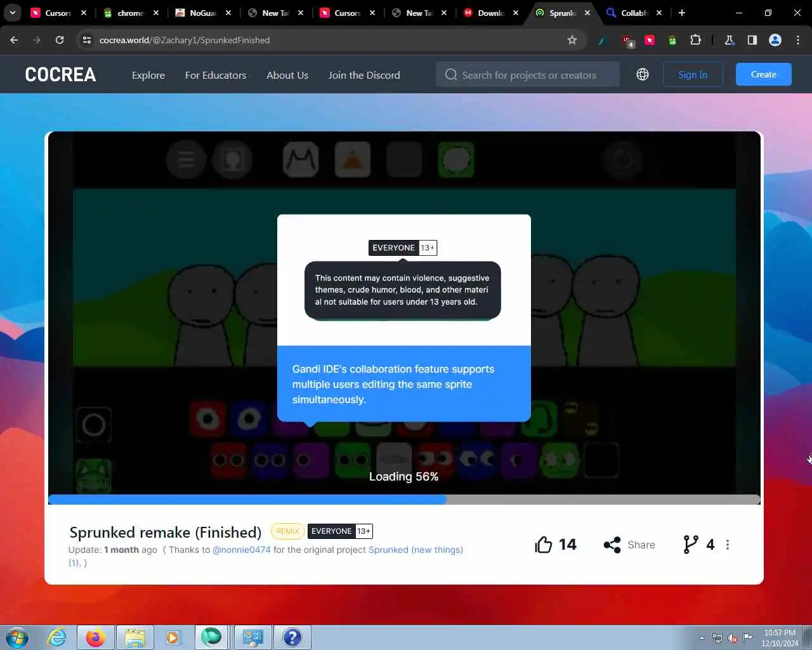812x650 pixels.
Task: Click the volume icon in system tray
Action: (733, 638)
